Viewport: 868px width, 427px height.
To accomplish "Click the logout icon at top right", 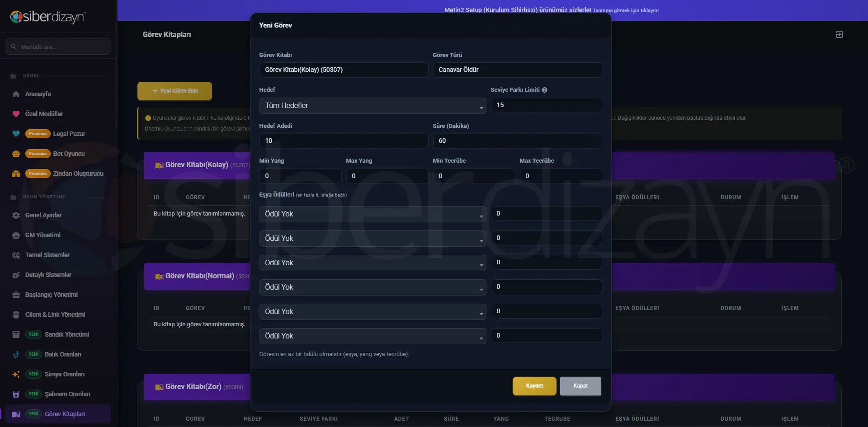I will tap(839, 34).
